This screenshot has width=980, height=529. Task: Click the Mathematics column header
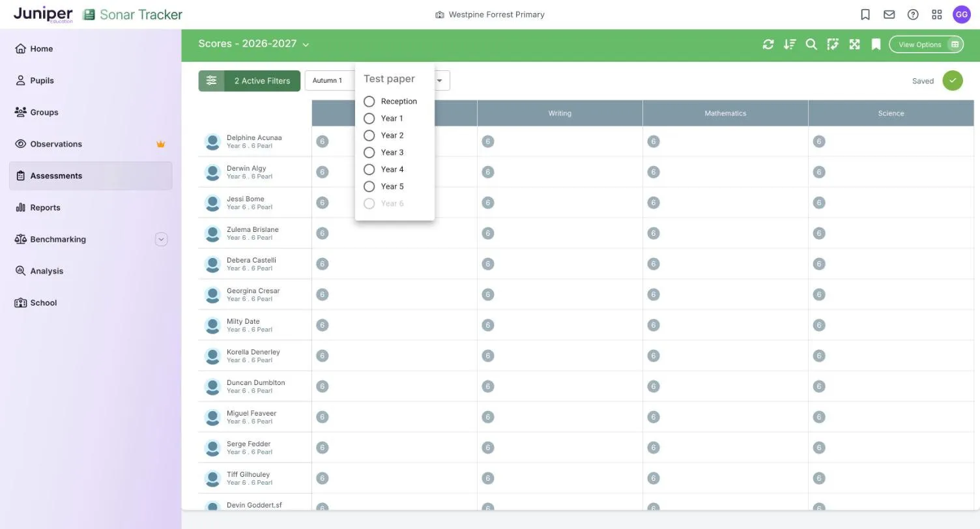pyautogui.click(x=725, y=113)
